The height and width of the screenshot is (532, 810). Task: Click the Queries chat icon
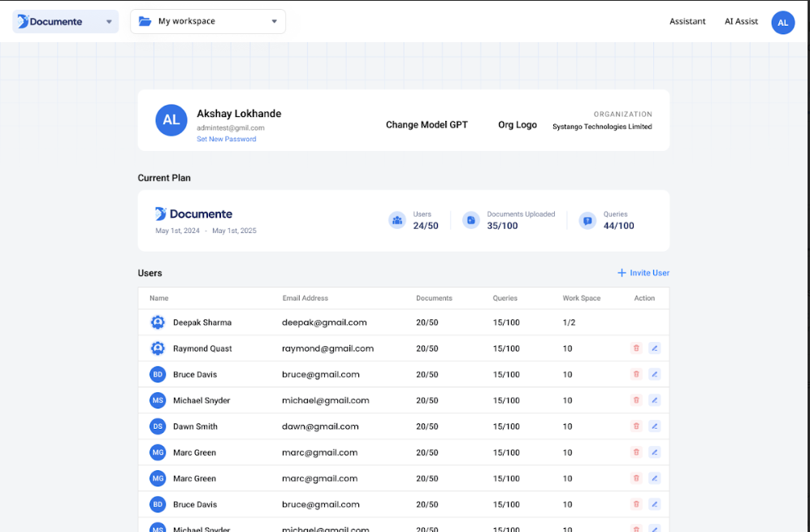[587, 220]
